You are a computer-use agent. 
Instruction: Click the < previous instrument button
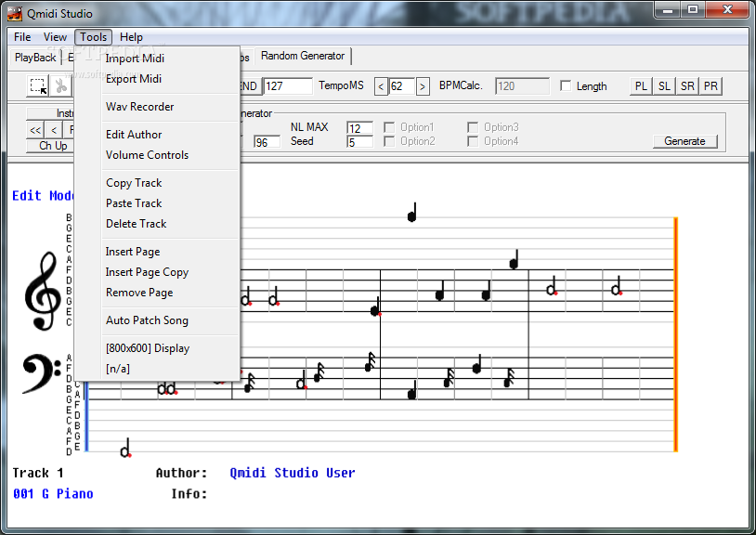(x=54, y=130)
